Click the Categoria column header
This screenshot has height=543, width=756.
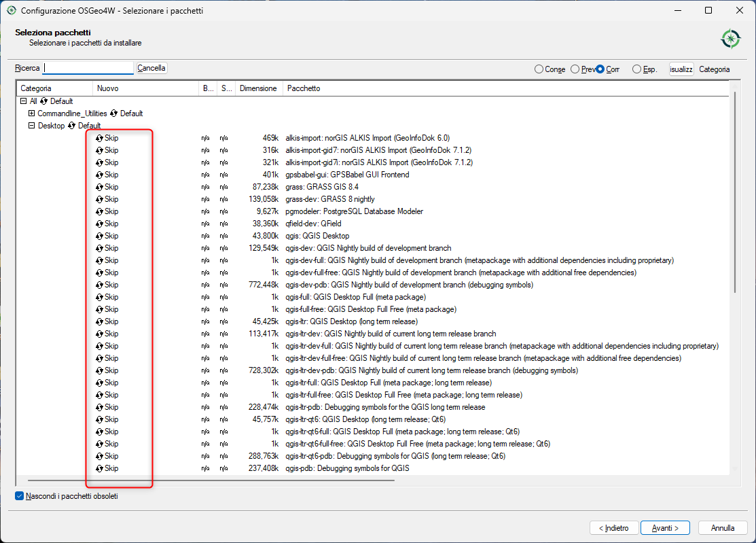pyautogui.click(x=54, y=88)
